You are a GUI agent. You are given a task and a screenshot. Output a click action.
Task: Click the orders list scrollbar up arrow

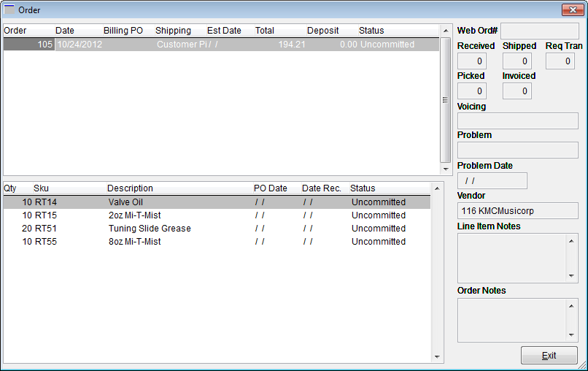pos(445,31)
